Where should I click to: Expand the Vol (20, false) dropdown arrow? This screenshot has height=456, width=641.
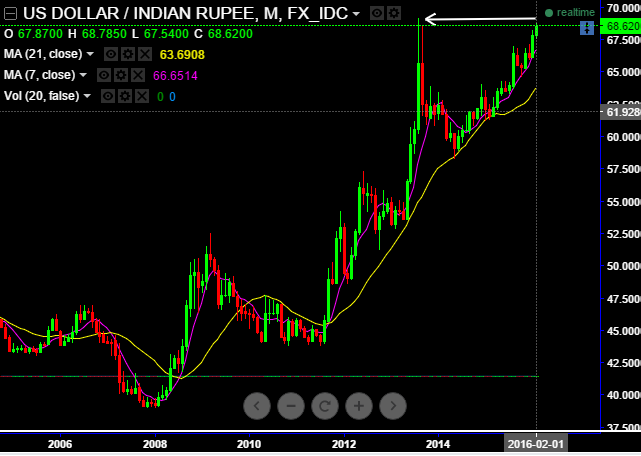point(87,96)
